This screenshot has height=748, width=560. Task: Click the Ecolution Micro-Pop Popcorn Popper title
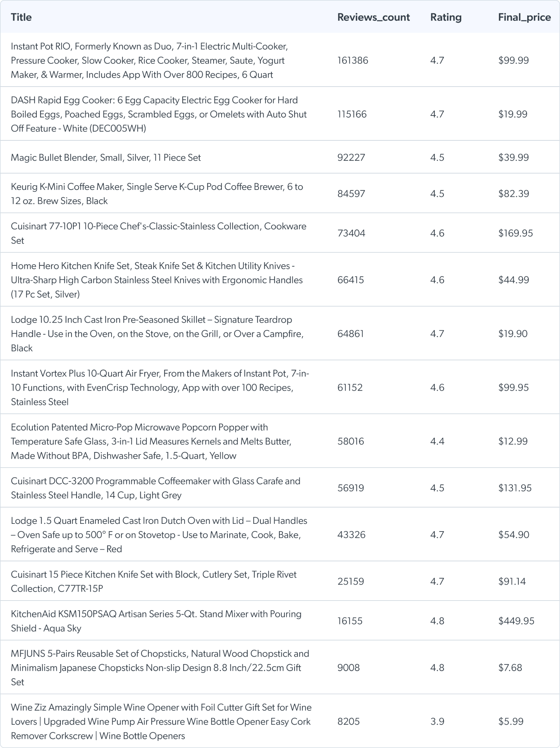(x=151, y=441)
